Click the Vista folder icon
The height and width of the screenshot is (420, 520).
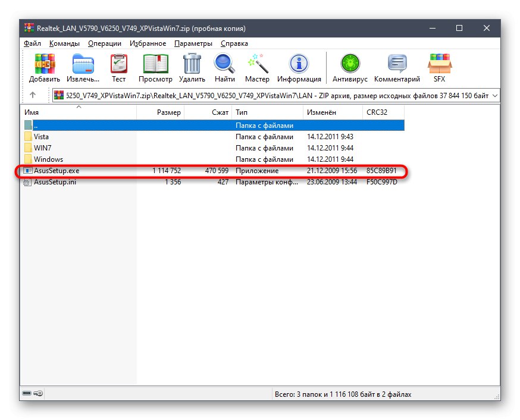(x=28, y=137)
